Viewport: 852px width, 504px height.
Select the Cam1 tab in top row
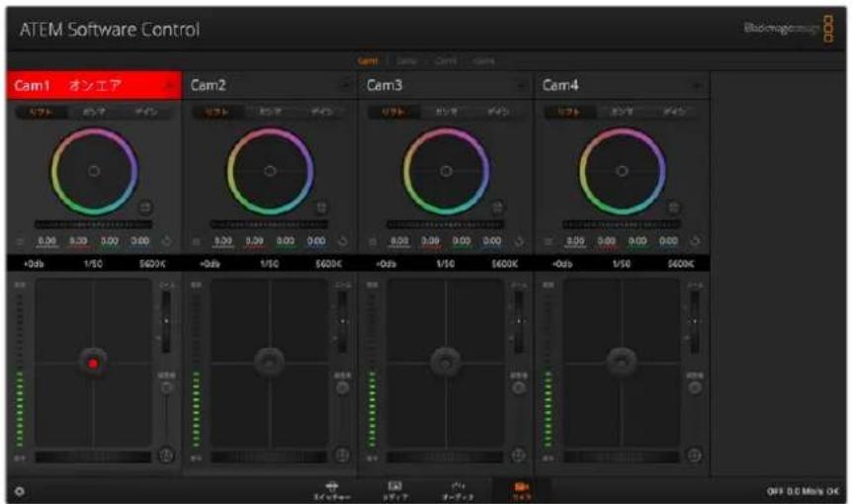tap(368, 61)
